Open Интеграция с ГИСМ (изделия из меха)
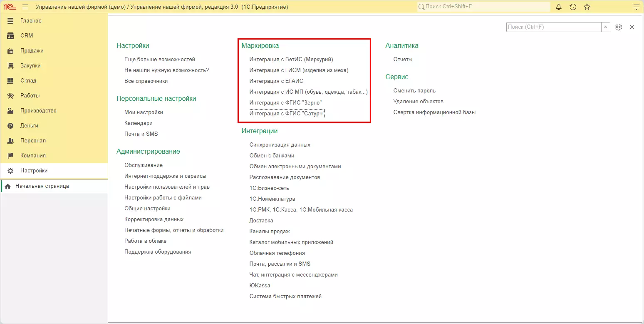The width and height of the screenshot is (644, 324). 299,70
